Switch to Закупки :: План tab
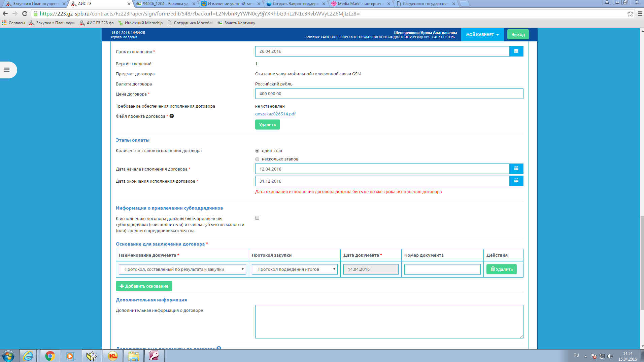The image size is (644, 362). point(35,4)
